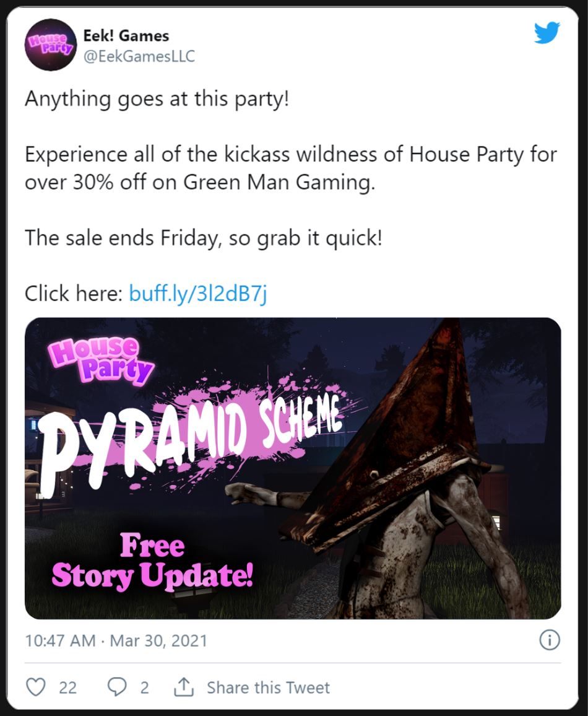Select the Share this Tweet text
The width and height of the screenshot is (588, 716).
coord(268,688)
